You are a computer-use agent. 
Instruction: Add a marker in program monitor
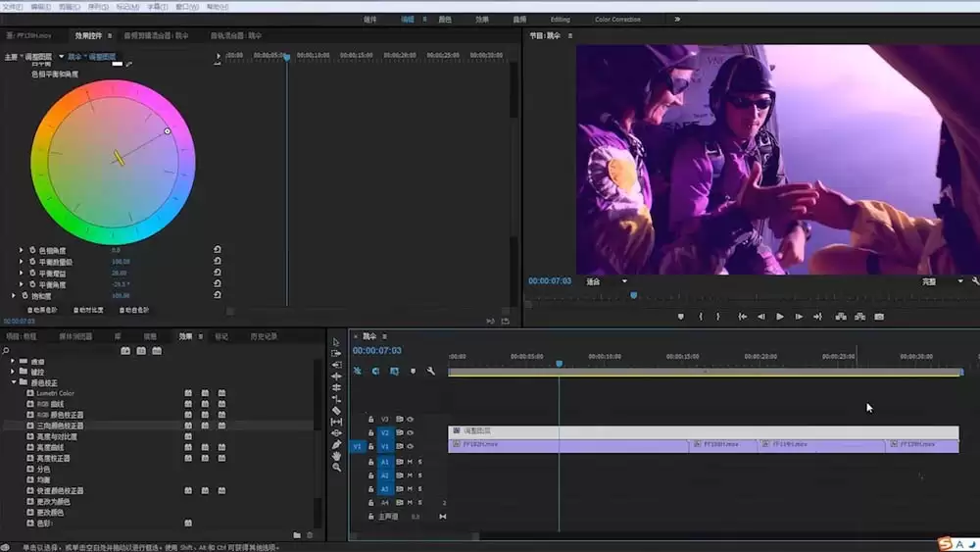[x=681, y=317]
